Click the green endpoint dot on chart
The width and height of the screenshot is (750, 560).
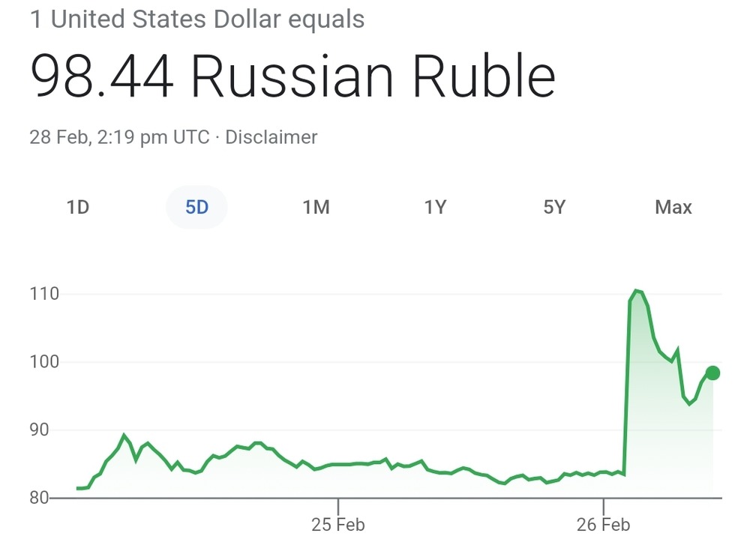(712, 373)
